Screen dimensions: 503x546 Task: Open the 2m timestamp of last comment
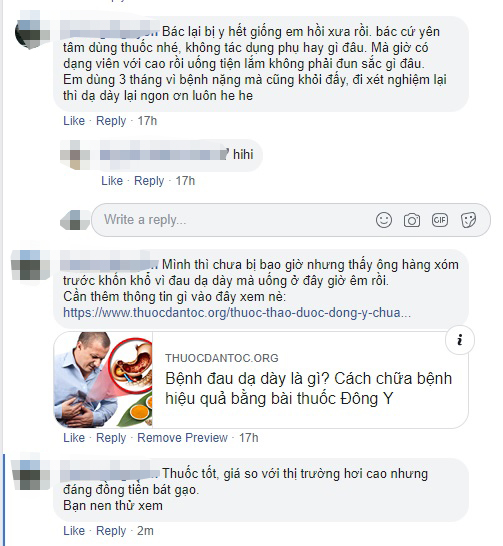coord(146,531)
